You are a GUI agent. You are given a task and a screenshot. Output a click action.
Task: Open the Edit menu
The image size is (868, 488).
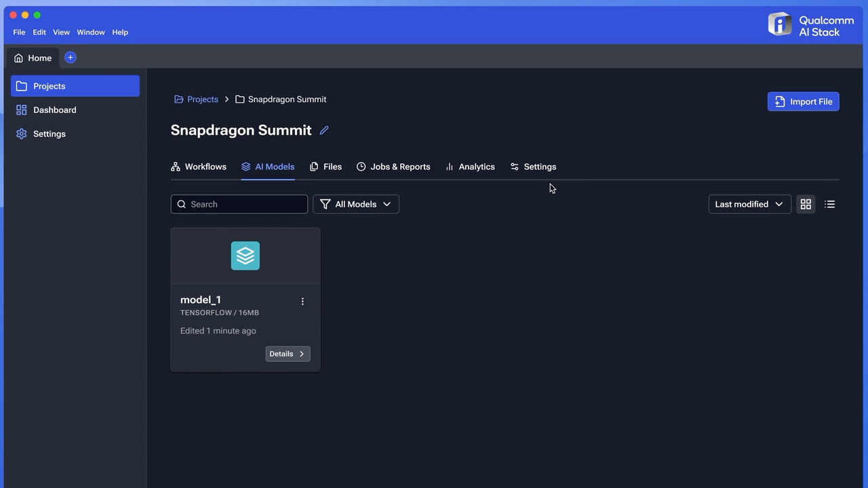pos(39,32)
